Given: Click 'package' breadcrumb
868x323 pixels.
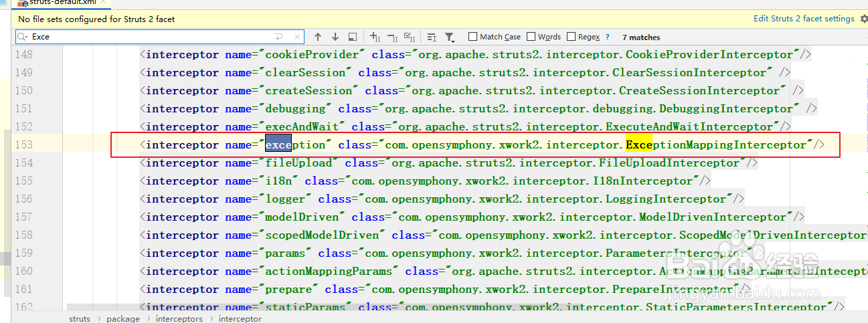Looking at the screenshot, I should (x=123, y=319).
